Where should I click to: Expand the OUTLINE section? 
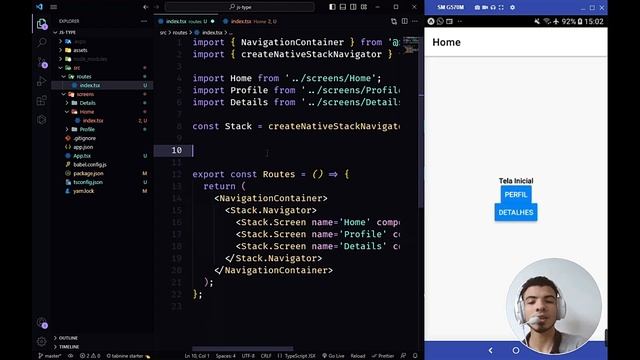tap(68, 338)
